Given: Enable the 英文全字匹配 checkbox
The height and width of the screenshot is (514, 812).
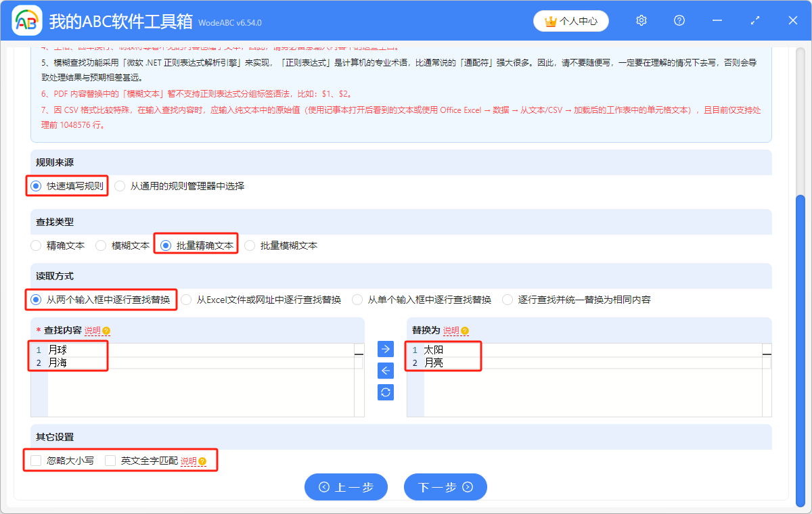Looking at the screenshot, I should pos(110,460).
